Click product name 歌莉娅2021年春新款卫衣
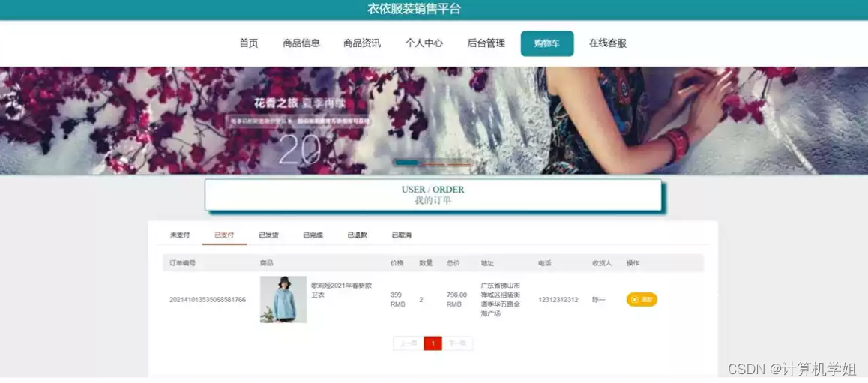This screenshot has height=383, width=868. click(341, 290)
